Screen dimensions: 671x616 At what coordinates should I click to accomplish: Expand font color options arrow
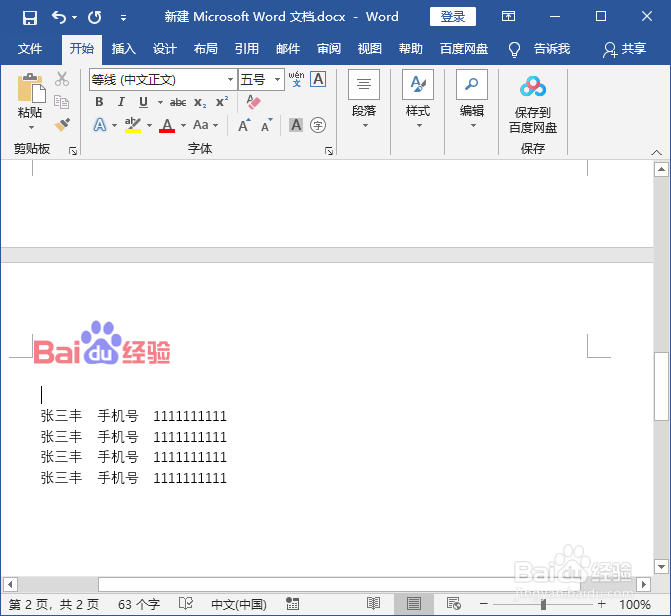click(x=183, y=125)
